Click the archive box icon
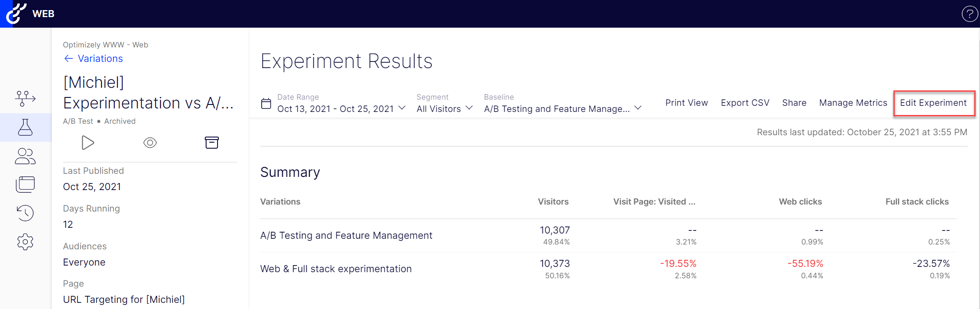 coord(212,143)
